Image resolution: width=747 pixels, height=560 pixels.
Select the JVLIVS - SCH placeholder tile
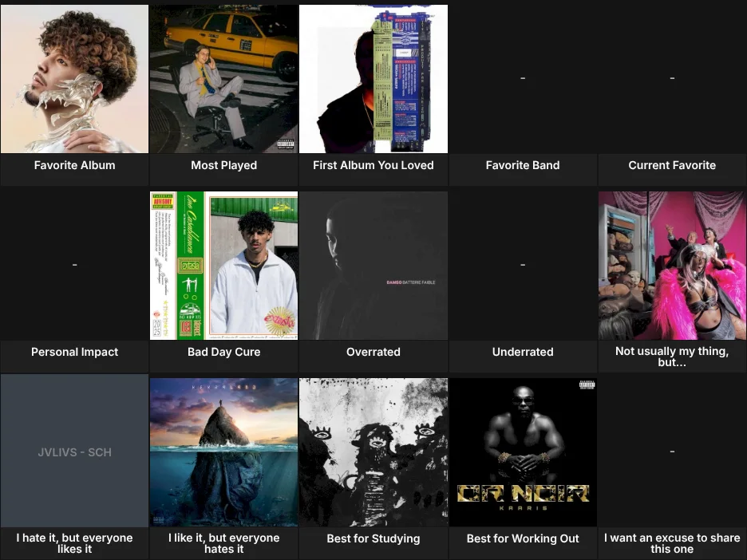74,452
